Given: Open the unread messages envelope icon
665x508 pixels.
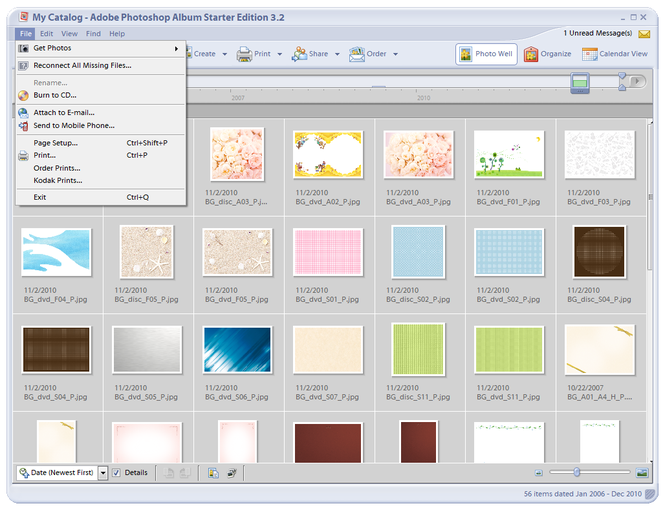Looking at the screenshot, I should point(644,34).
